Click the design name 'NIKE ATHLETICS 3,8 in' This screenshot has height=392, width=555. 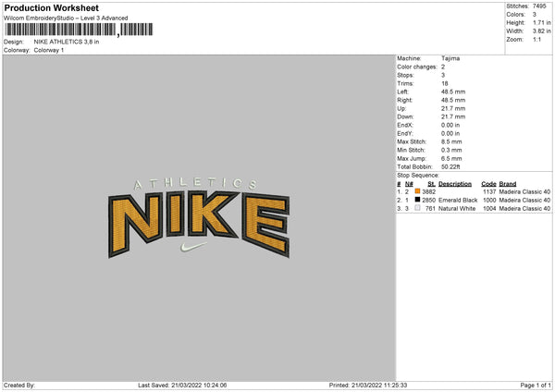point(67,42)
